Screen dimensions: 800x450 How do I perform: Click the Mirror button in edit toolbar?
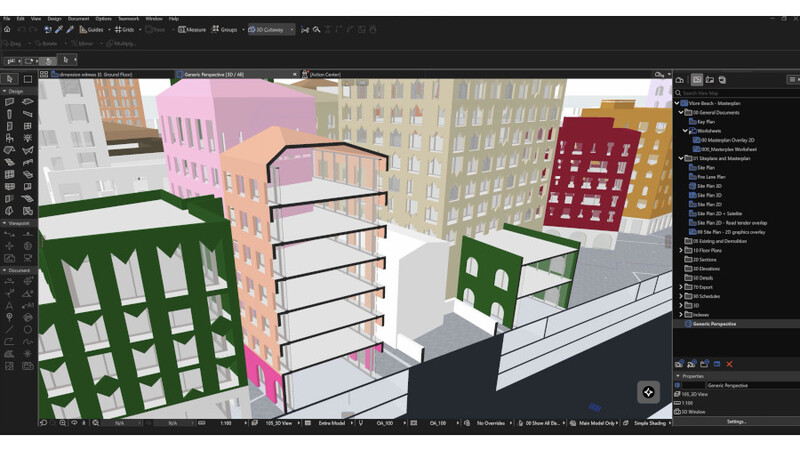[x=82, y=44]
